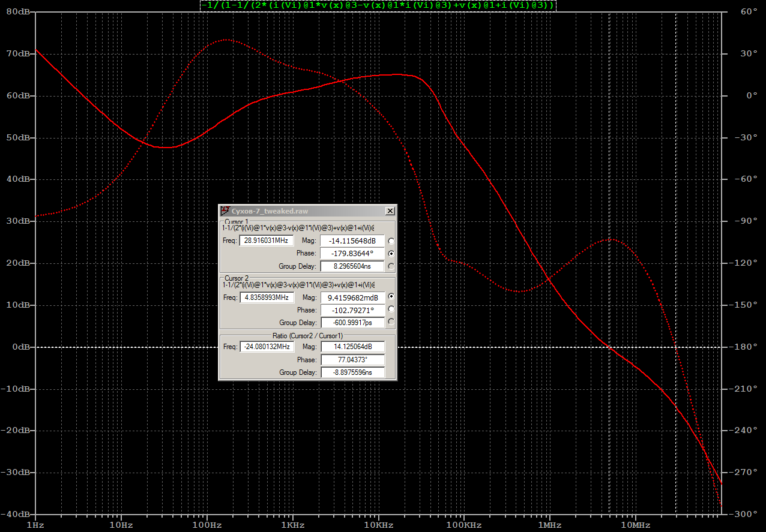Click the 100KHz frequency axis label

tap(463, 525)
